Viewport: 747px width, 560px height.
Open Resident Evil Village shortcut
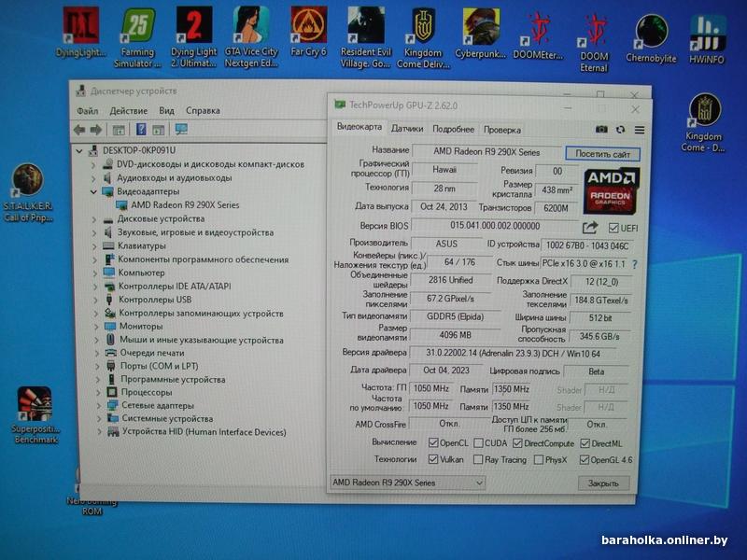(365, 37)
